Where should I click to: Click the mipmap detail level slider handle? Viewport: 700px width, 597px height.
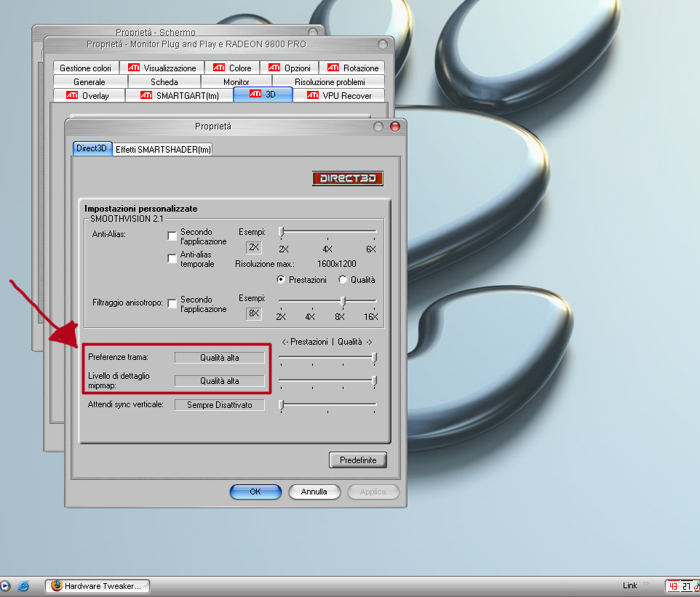(374, 380)
